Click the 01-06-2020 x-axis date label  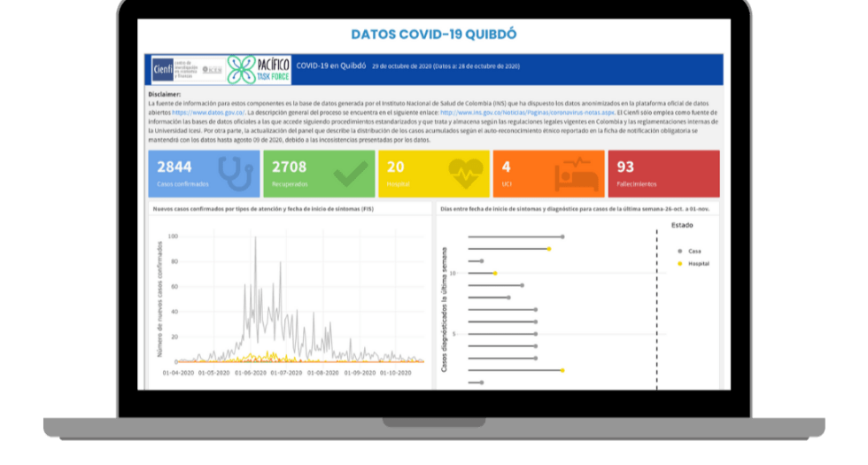[251, 373]
